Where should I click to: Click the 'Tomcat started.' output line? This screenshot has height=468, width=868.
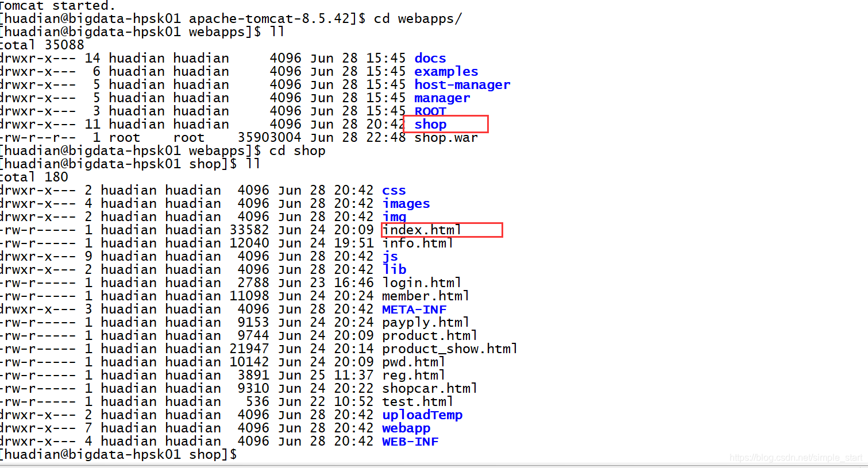coord(58,6)
